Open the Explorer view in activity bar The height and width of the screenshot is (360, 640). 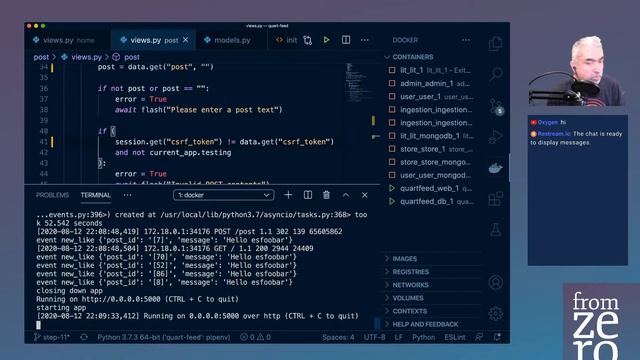(x=496, y=43)
